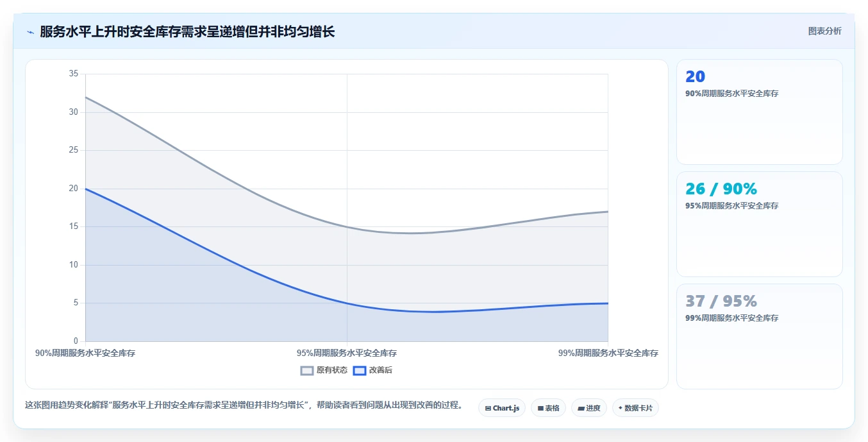This screenshot has width=868, height=442.
Task: Click the 数据卡片 sparkle icon
Action: tap(621, 408)
